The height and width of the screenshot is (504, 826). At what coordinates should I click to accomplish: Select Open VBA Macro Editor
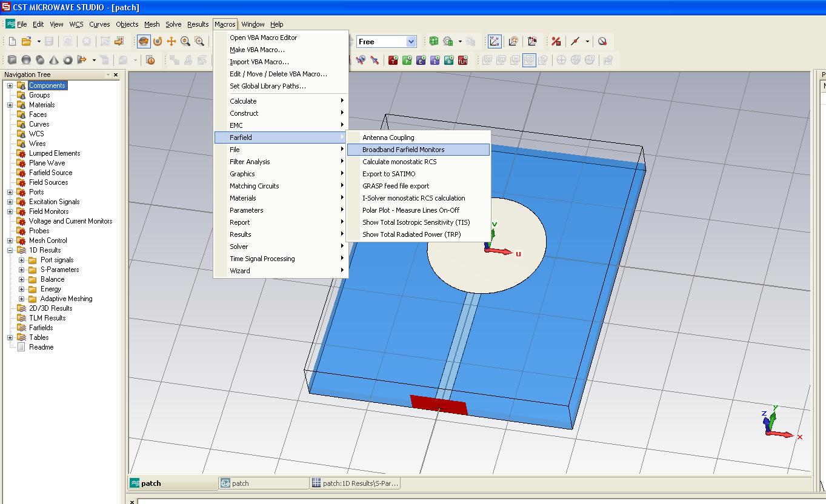click(263, 38)
